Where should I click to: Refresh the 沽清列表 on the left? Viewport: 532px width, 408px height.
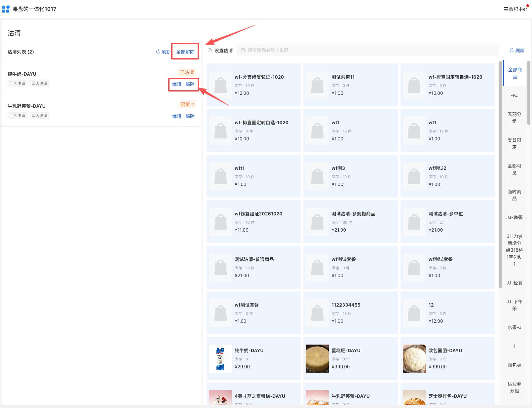163,52
